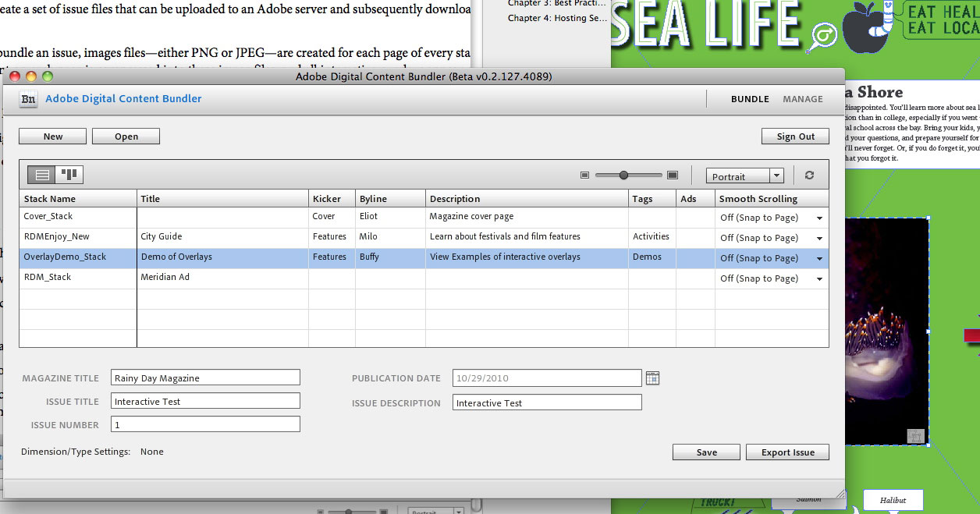Click the Buffy byline cell
Image resolution: width=980 pixels, height=514 pixels.
[x=390, y=257]
